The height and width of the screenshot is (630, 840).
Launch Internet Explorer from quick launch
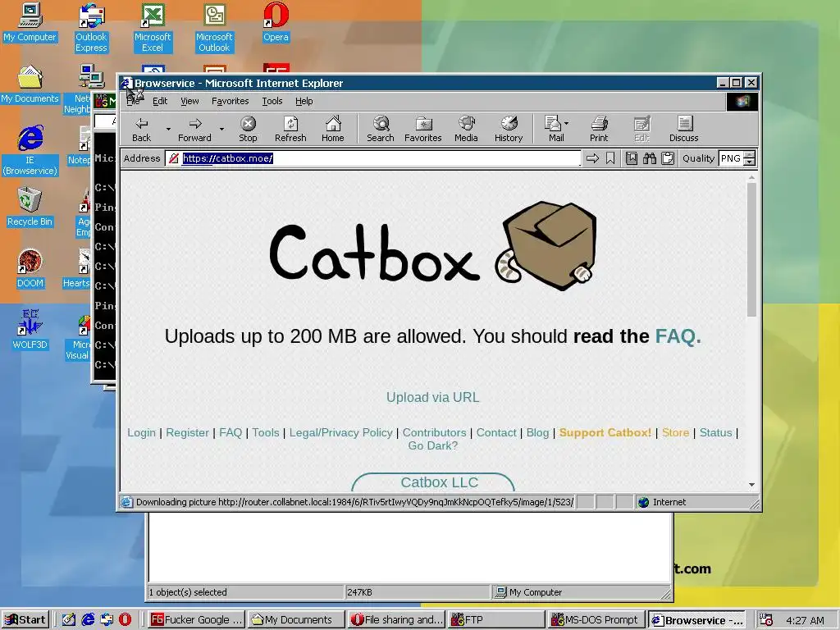[x=88, y=619]
